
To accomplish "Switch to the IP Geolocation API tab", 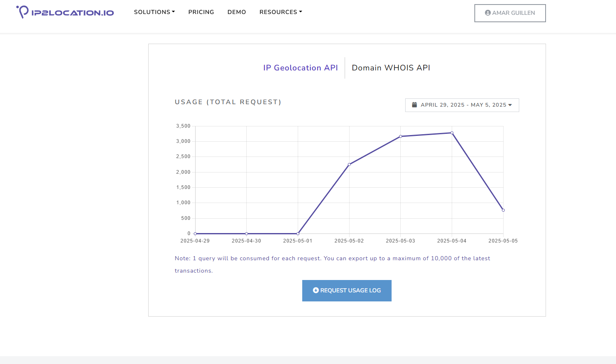I will pos(301,68).
